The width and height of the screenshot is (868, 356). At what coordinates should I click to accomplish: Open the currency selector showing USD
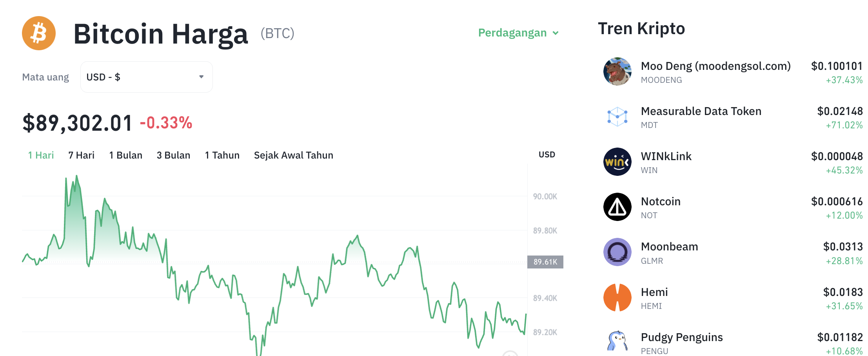point(146,77)
